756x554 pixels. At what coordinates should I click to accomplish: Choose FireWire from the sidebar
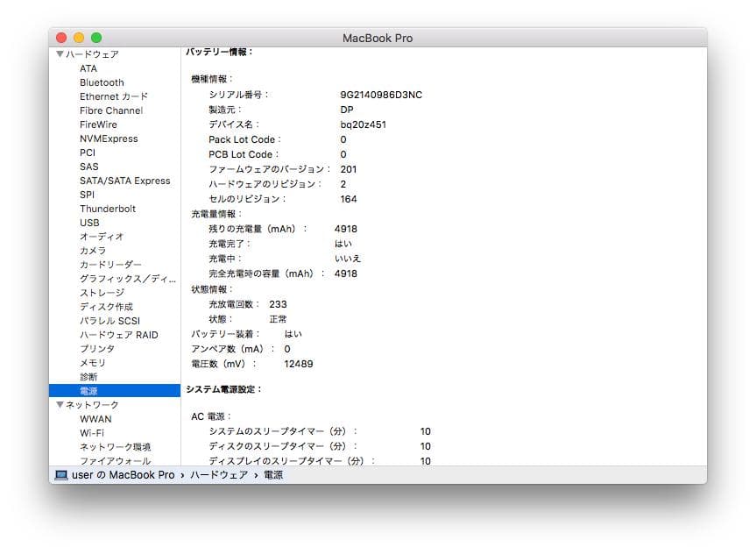[98, 124]
